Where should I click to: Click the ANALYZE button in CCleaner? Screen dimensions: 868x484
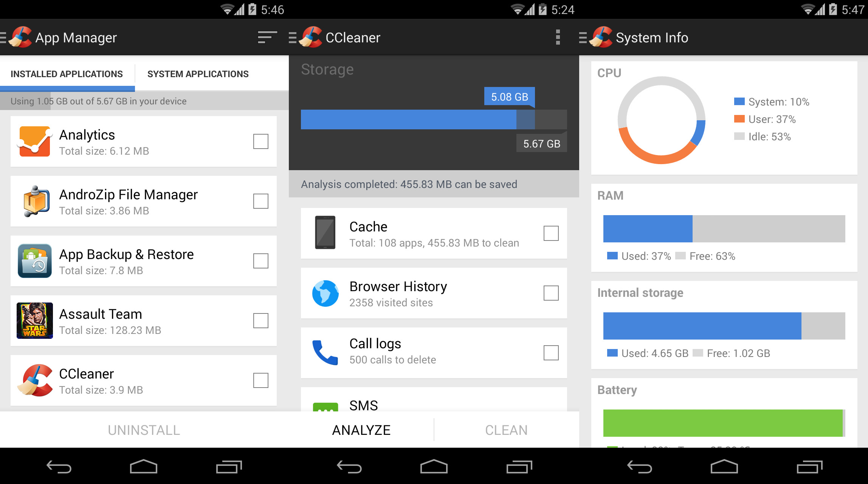click(x=362, y=428)
